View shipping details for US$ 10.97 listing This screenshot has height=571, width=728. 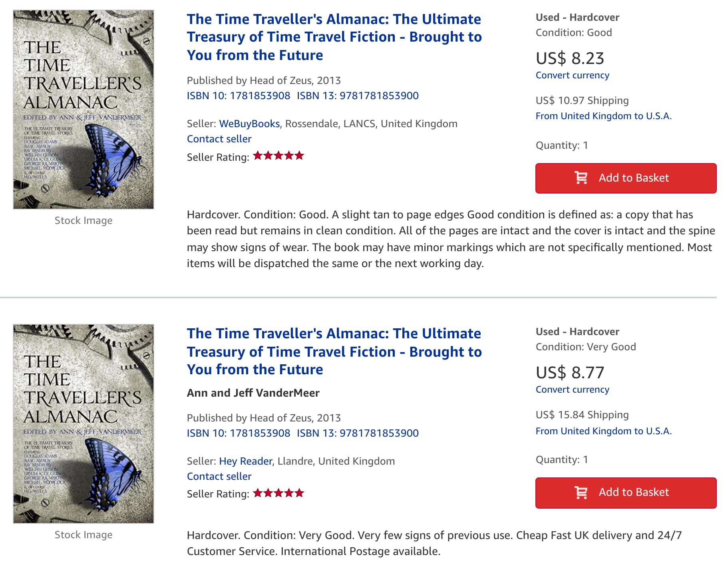coord(603,116)
